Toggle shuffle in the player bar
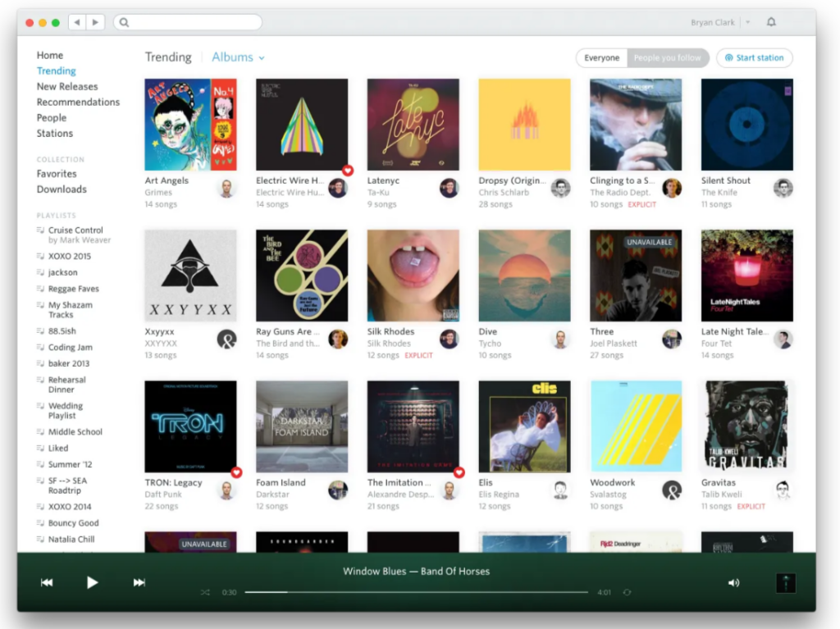The image size is (840, 629). pos(205,592)
